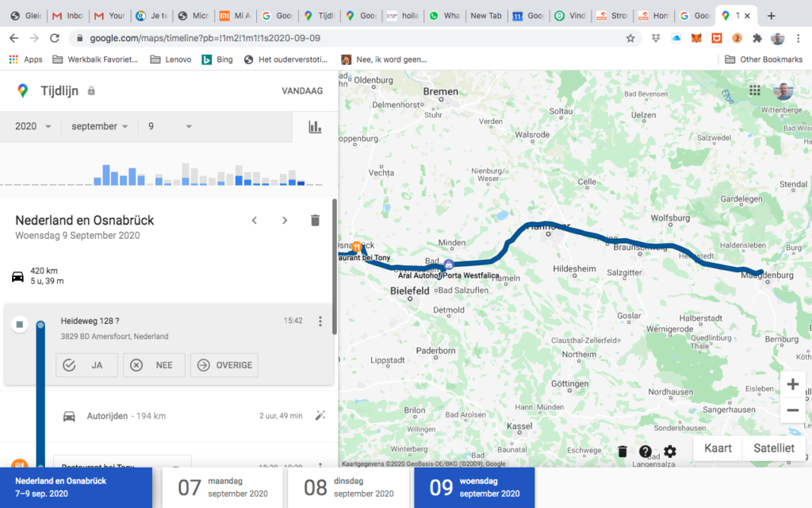Image resolution: width=812 pixels, height=508 pixels.
Task: Switch the map to Kaart view
Action: 718,448
